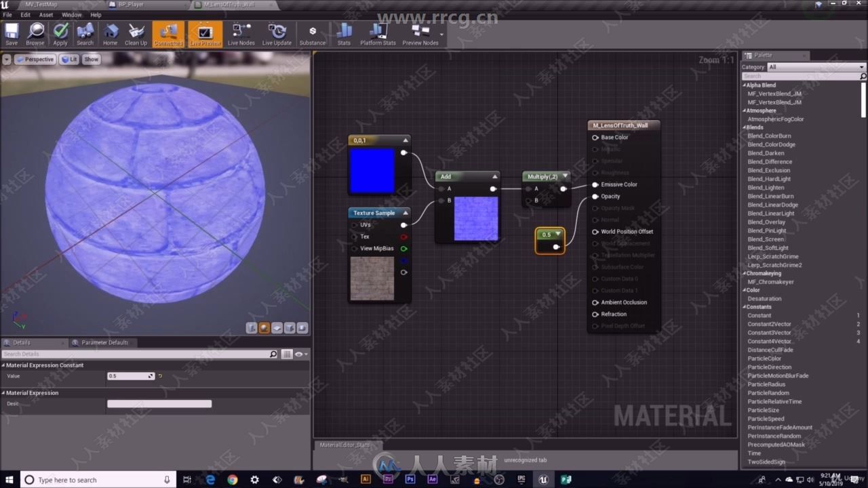The image size is (868, 488).
Task: Collapse the Add node preview arrow
Action: [x=494, y=176]
